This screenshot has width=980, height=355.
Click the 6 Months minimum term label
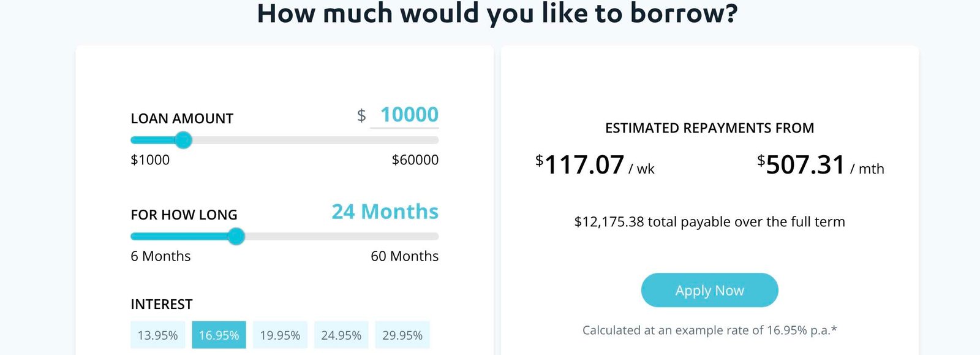pos(160,256)
